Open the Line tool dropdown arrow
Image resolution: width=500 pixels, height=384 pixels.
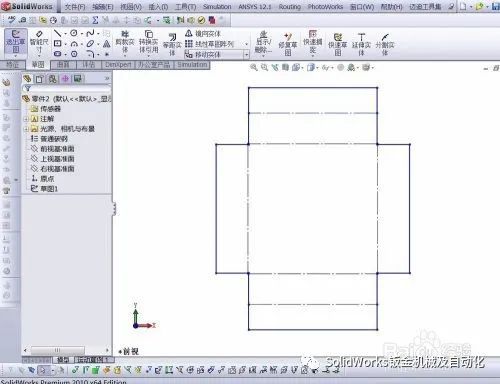point(65,33)
